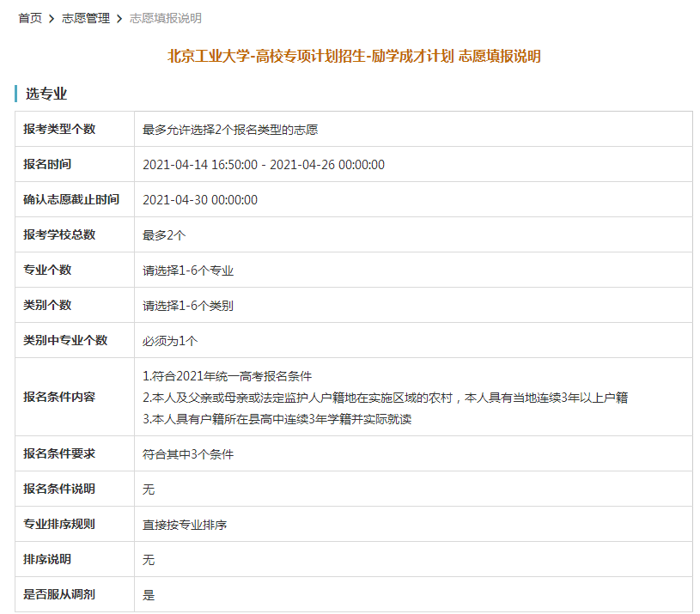The height and width of the screenshot is (614, 700).
Task: Select the value 必须为1个
Action: point(170,341)
